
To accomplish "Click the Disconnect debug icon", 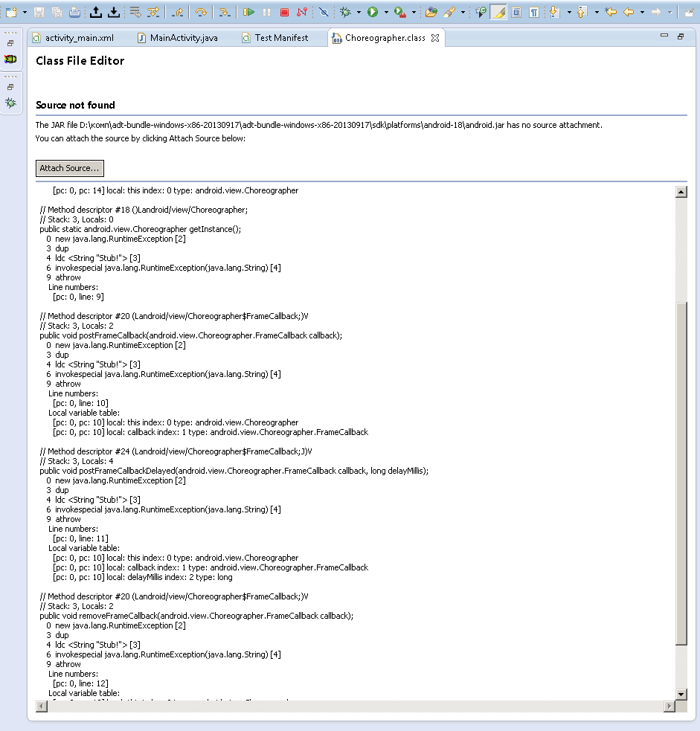I will 302,12.
